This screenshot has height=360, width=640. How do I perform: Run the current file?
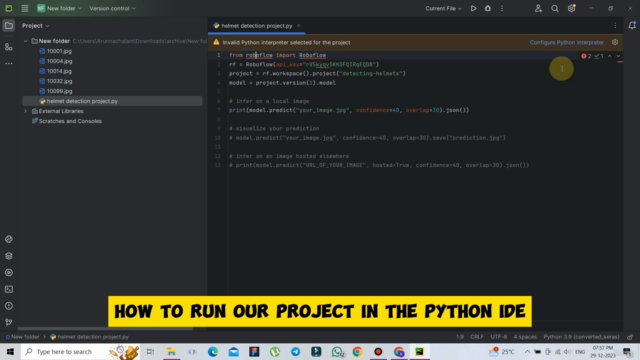pyautogui.click(x=473, y=8)
